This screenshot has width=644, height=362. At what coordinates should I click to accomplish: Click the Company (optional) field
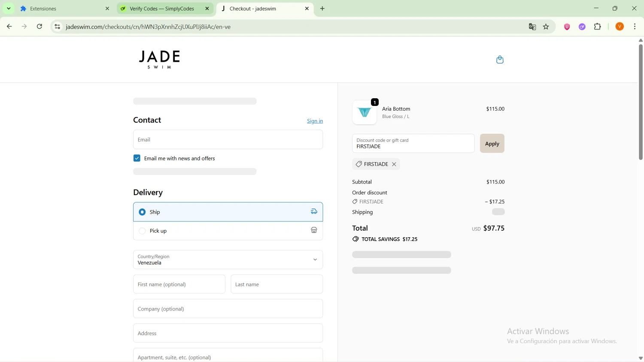click(228, 309)
